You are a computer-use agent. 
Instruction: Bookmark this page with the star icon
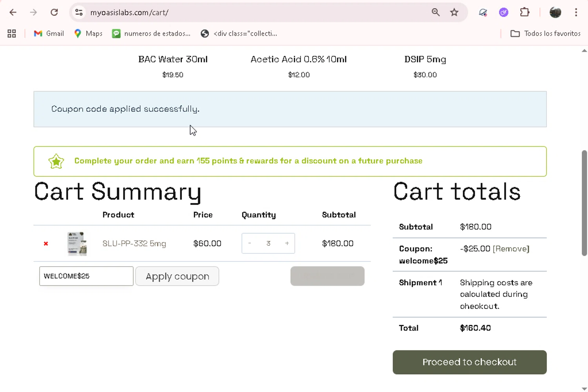pyautogui.click(x=454, y=13)
